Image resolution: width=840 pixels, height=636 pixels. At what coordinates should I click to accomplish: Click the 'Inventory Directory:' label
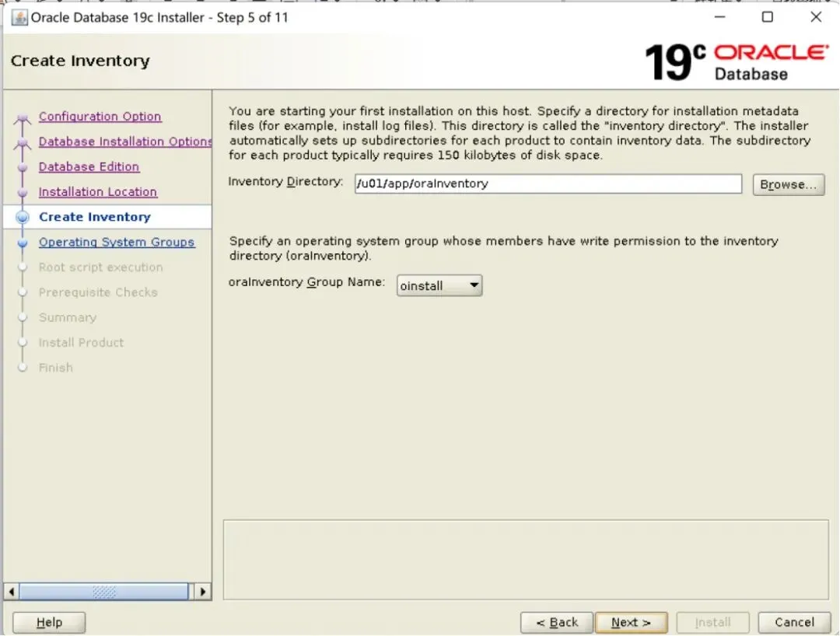pyautogui.click(x=285, y=181)
